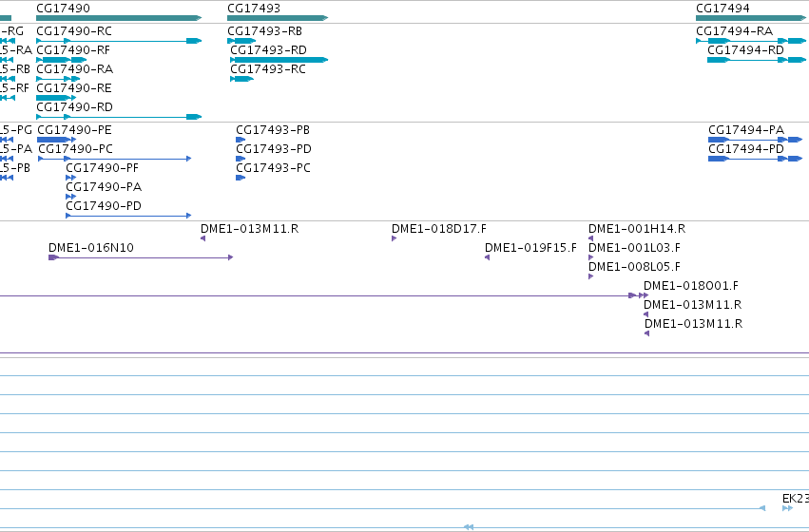
Task: Select the CG17494 gene label
Action: pyautogui.click(x=722, y=9)
